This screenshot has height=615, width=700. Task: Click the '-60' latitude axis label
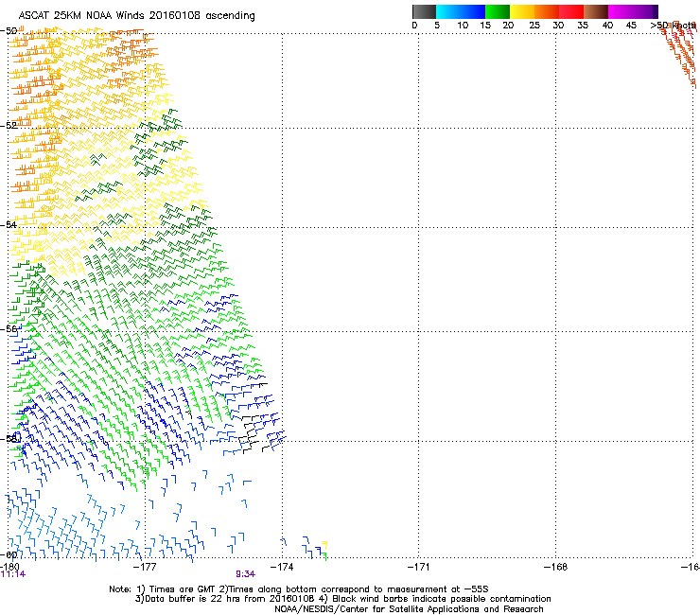pyautogui.click(x=9, y=555)
